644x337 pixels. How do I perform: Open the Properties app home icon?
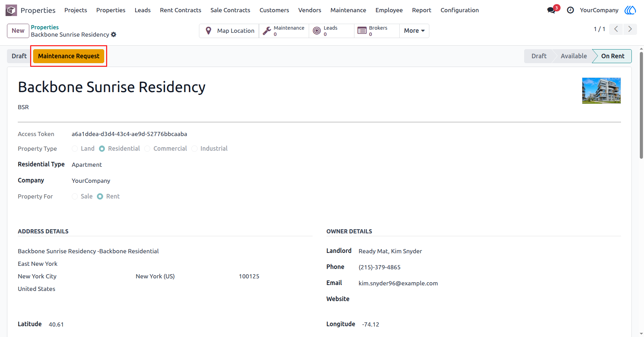pyautogui.click(x=11, y=10)
